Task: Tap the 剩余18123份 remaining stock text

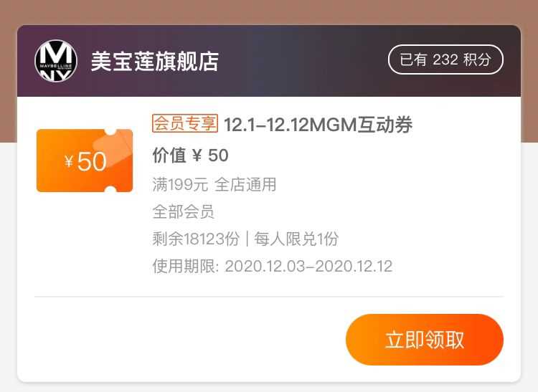Action: pos(196,239)
